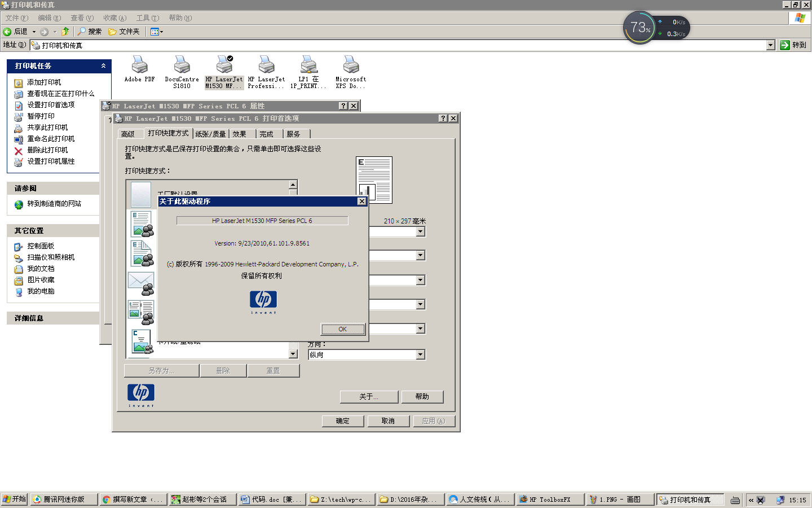The image size is (812, 508).
Task: Expand hidden system tray icons chevron
Action: (x=751, y=500)
